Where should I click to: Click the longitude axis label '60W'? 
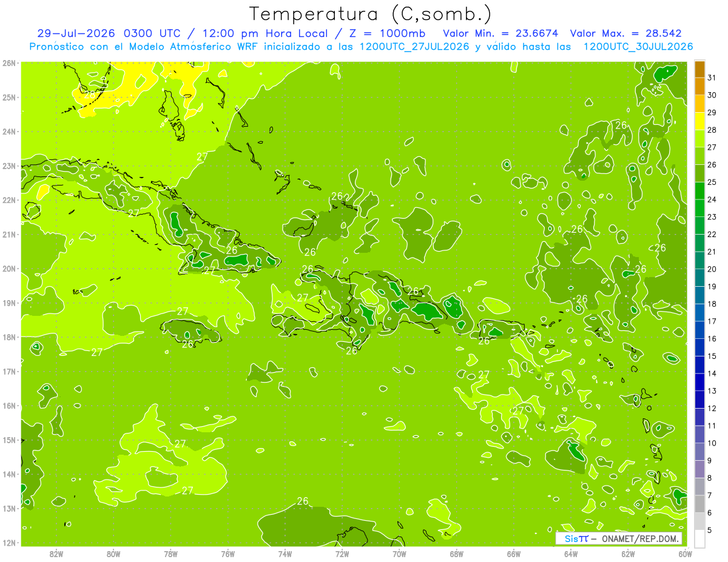coord(686,554)
